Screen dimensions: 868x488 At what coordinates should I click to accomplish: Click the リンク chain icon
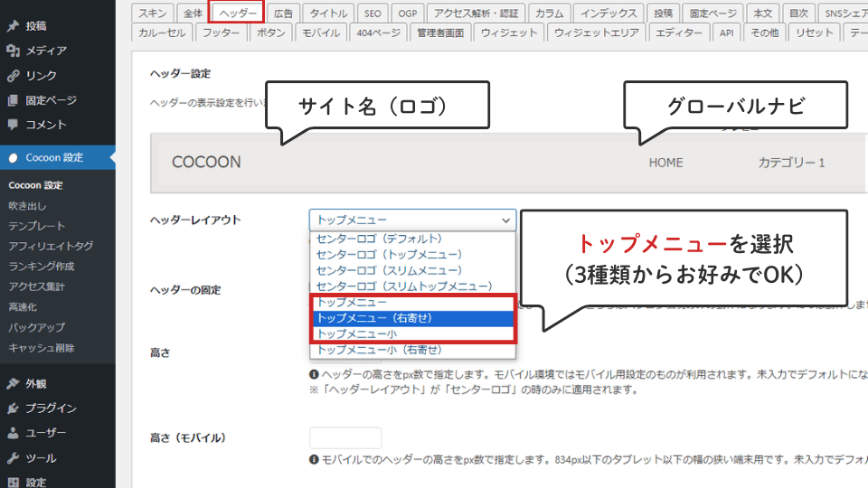click(x=13, y=76)
